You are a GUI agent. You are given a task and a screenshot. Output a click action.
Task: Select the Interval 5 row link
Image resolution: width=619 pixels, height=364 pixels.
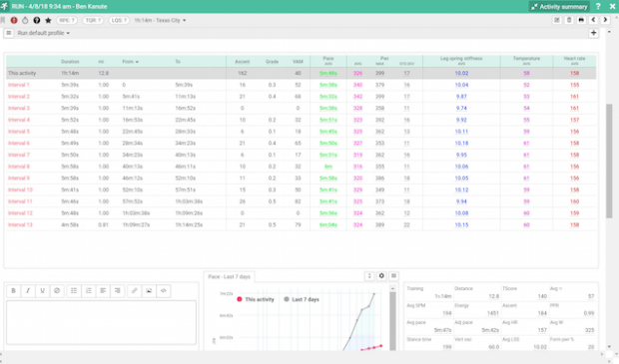point(19,132)
